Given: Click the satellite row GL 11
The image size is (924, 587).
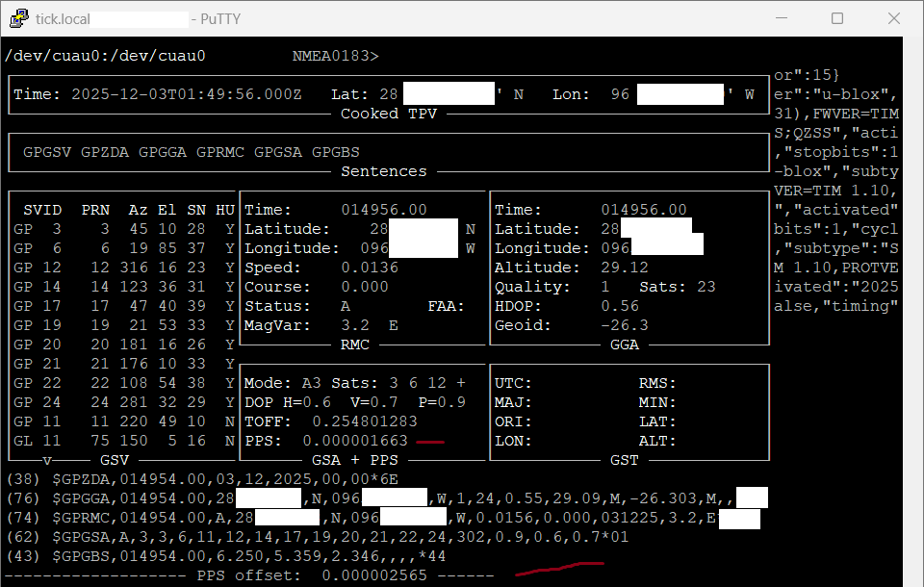Looking at the screenshot, I should [124, 441].
